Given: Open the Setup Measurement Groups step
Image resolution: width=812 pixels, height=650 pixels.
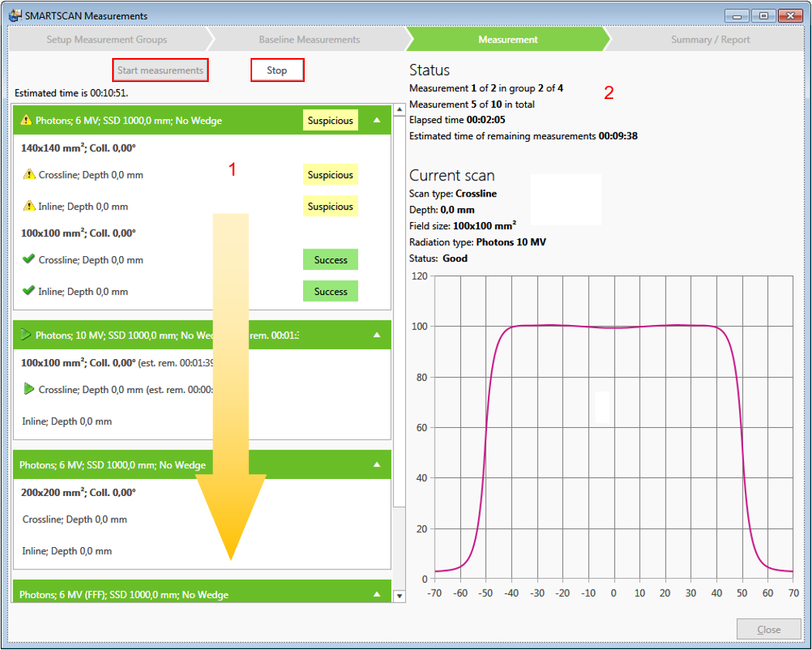Looking at the screenshot, I should pyautogui.click(x=106, y=39).
